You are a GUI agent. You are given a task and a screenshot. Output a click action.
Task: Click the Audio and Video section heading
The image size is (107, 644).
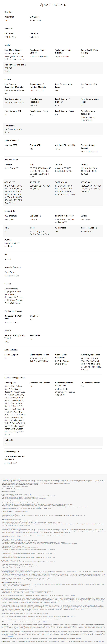point(11,350)
